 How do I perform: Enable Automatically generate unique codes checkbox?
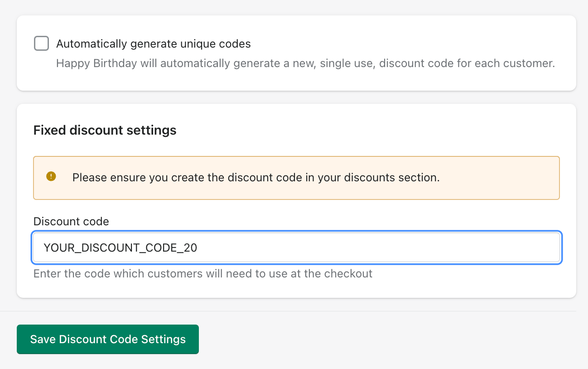click(42, 44)
